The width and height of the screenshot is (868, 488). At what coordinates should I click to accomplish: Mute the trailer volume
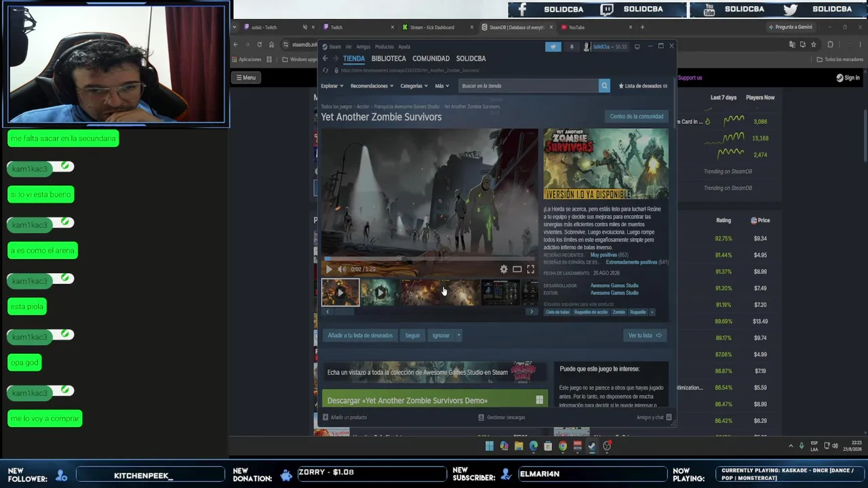click(342, 269)
